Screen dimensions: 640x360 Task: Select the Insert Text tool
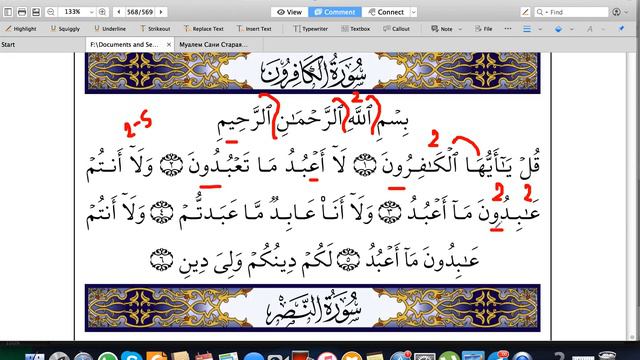click(254, 29)
